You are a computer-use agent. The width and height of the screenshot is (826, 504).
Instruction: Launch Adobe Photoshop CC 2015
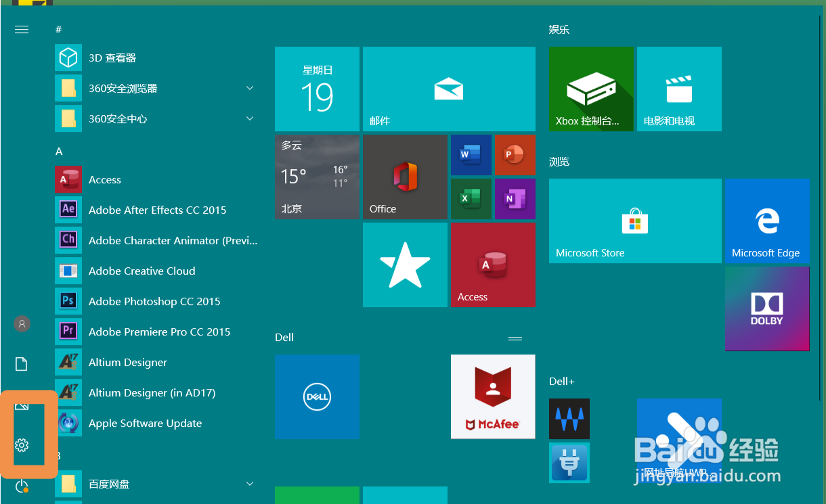click(x=156, y=302)
